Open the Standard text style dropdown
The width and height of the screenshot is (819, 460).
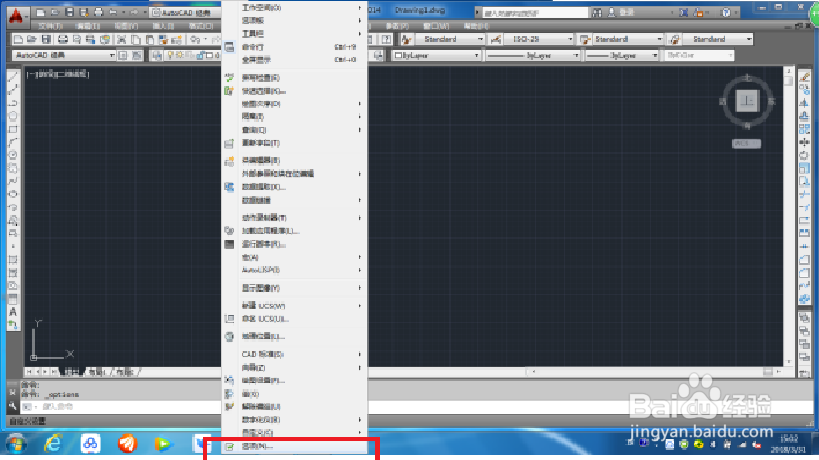pyautogui.click(x=450, y=40)
